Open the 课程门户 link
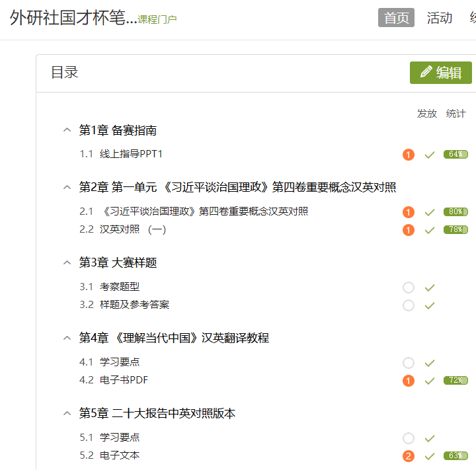This screenshot has width=476, height=470. tap(157, 19)
